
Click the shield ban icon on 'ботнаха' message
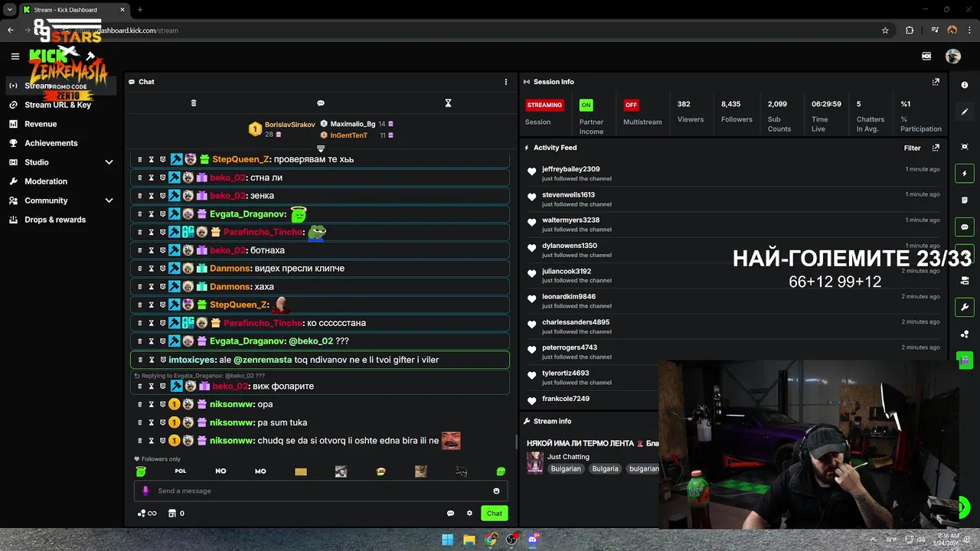162,250
